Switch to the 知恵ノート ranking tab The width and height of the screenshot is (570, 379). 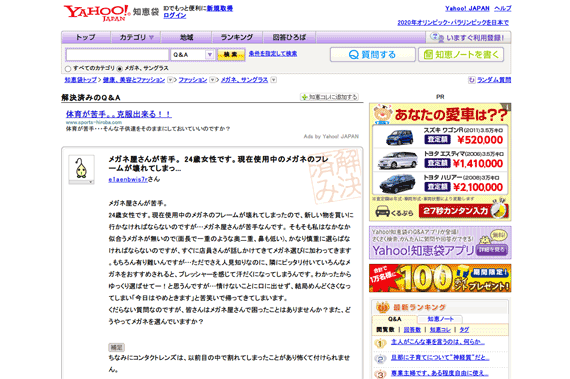click(x=440, y=319)
